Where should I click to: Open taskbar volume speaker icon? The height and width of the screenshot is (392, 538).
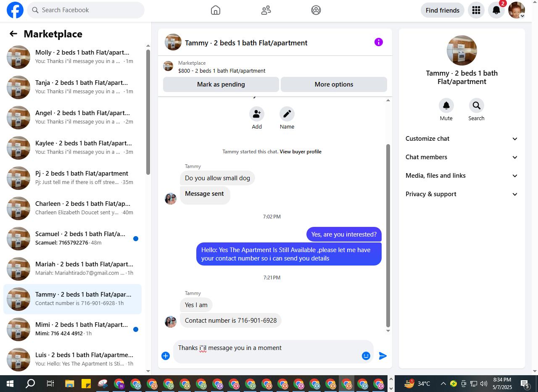click(x=484, y=384)
